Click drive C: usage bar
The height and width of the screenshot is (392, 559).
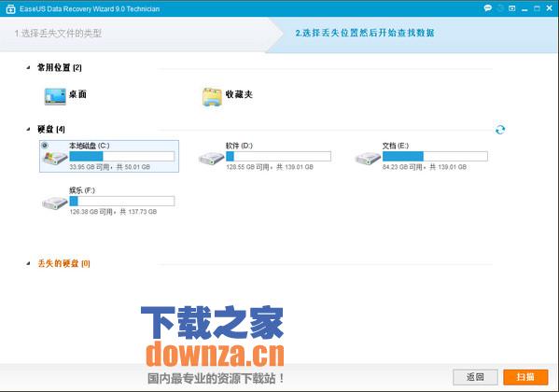coord(122,156)
